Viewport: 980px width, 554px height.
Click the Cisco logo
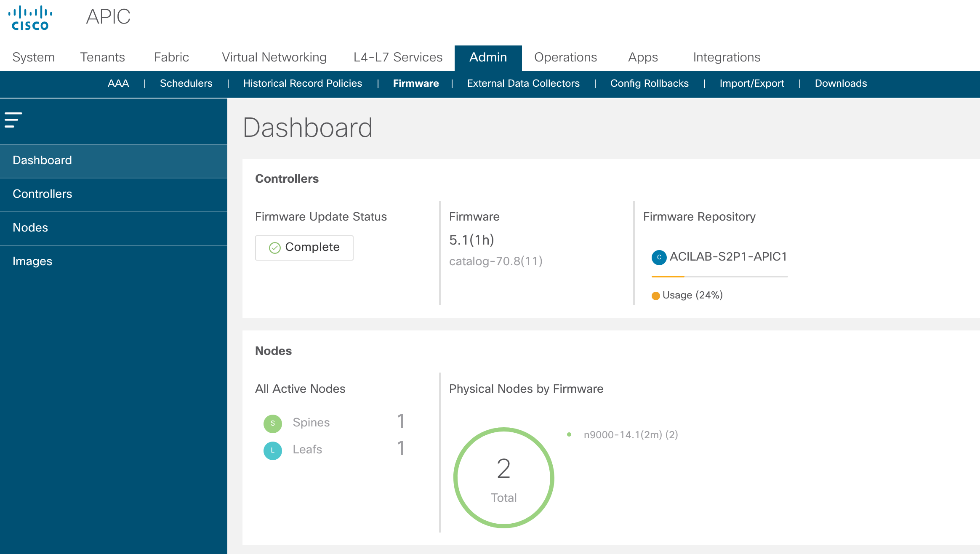[30, 18]
